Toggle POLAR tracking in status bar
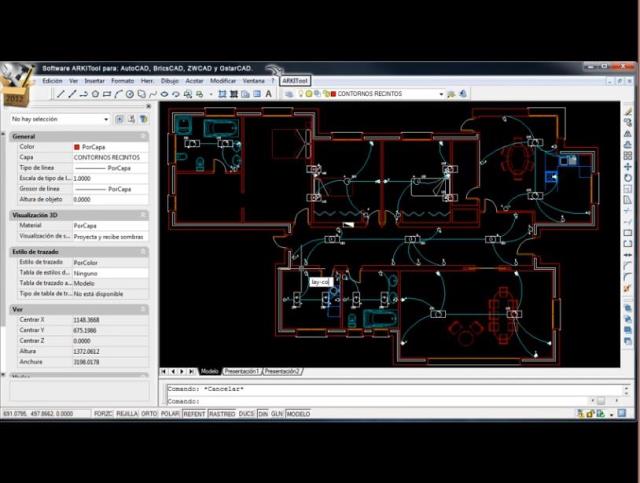This screenshot has width=640, height=483. (170, 414)
